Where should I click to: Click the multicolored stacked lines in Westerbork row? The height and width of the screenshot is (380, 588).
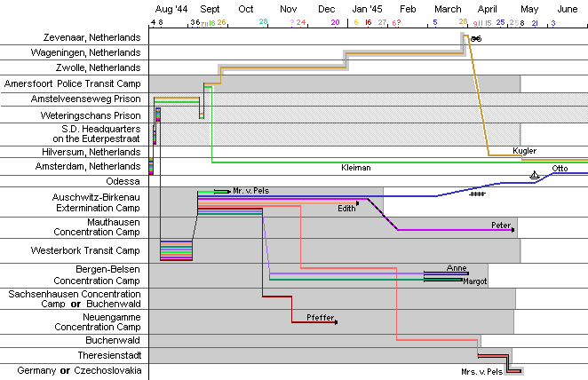point(176,249)
